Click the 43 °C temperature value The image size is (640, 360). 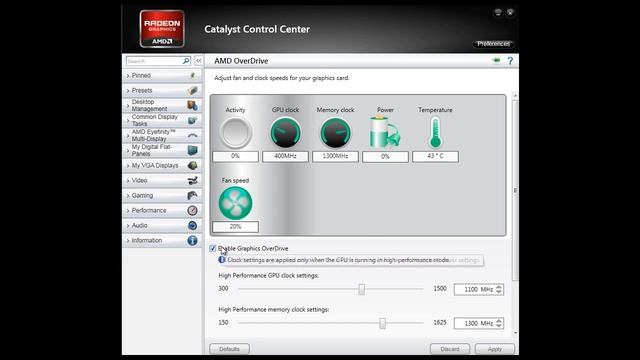436,156
